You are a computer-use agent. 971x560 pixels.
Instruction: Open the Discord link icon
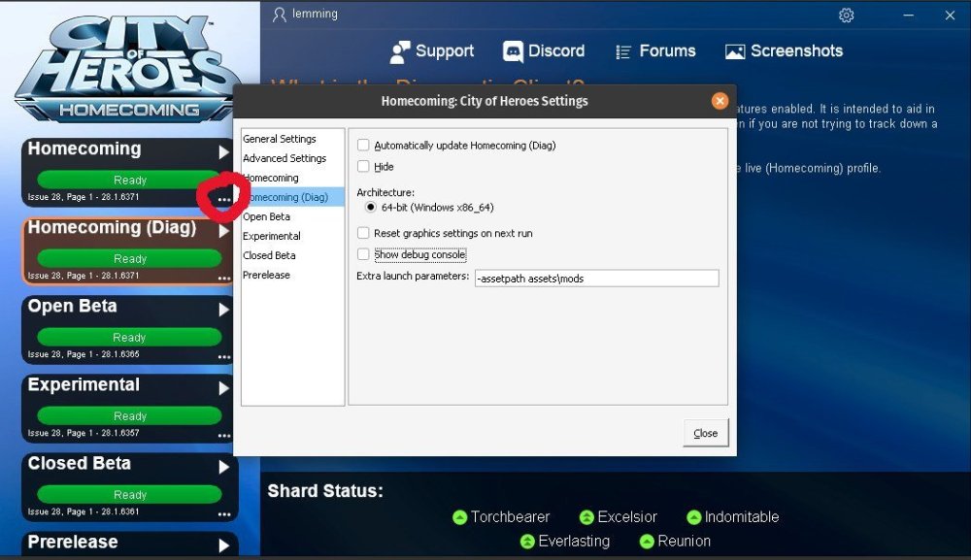[x=513, y=51]
